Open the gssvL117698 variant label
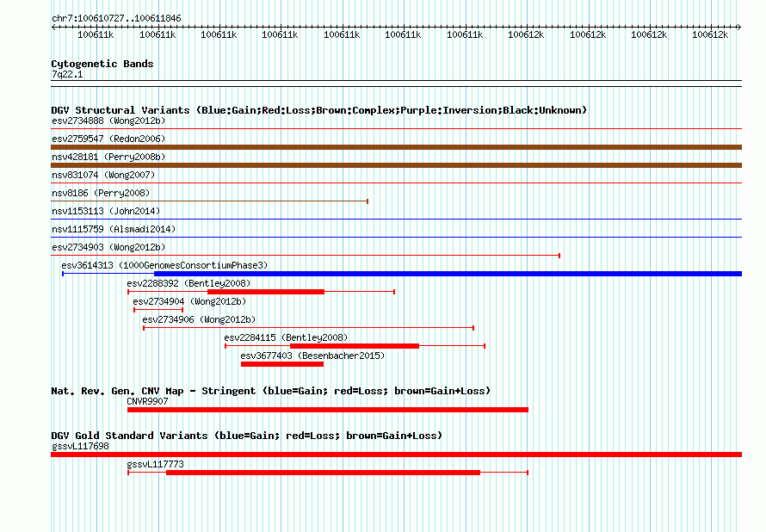The image size is (766, 532). [x=80, y=446]
